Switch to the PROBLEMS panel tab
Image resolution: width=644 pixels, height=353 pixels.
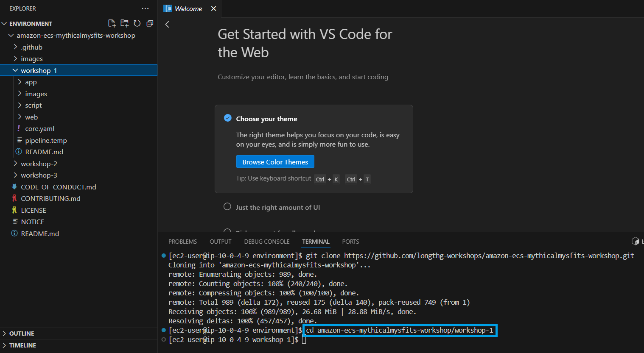182,242
